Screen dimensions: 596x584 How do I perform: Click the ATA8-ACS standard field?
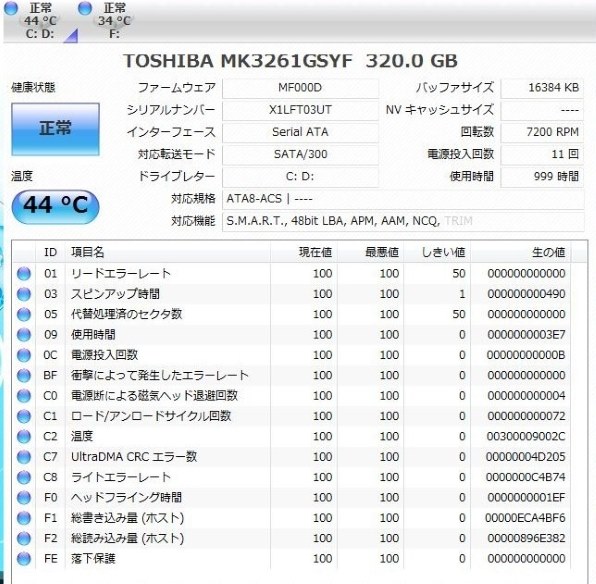tap(403, 199)
